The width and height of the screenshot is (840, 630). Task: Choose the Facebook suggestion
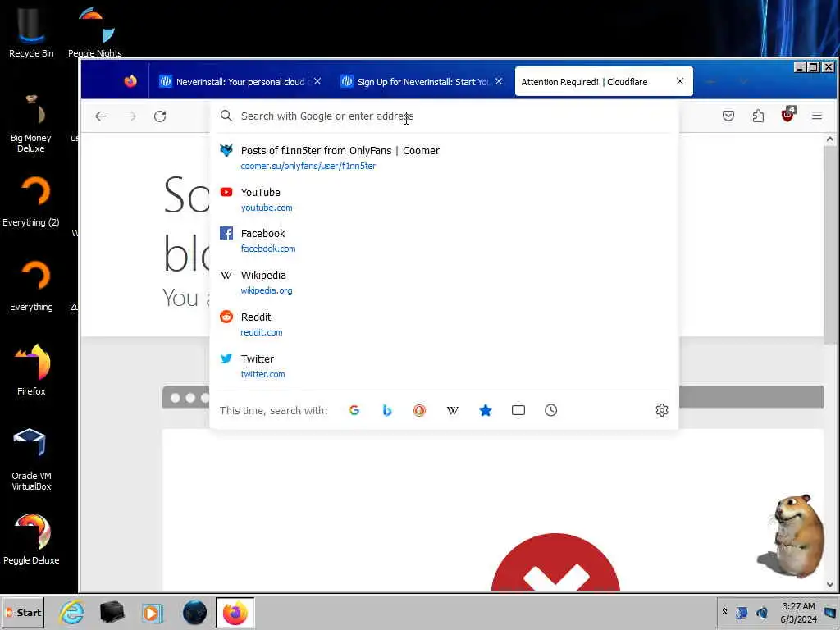point(444,240)
